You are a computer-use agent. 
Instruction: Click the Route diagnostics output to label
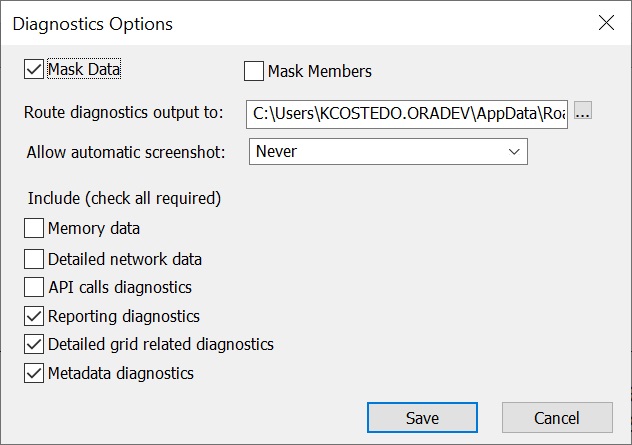(x=124, y=113)
